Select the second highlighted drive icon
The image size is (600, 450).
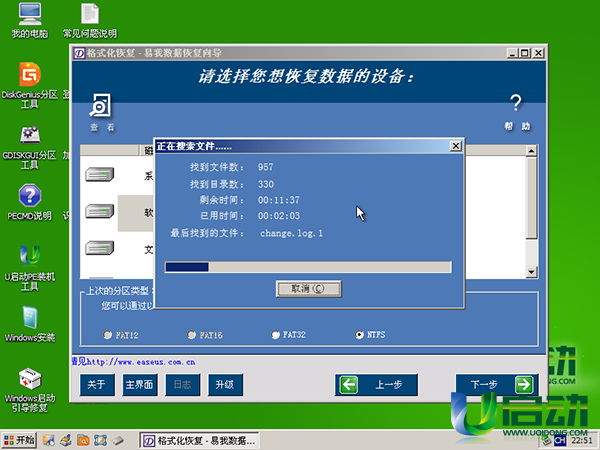[x=99, y=211]
